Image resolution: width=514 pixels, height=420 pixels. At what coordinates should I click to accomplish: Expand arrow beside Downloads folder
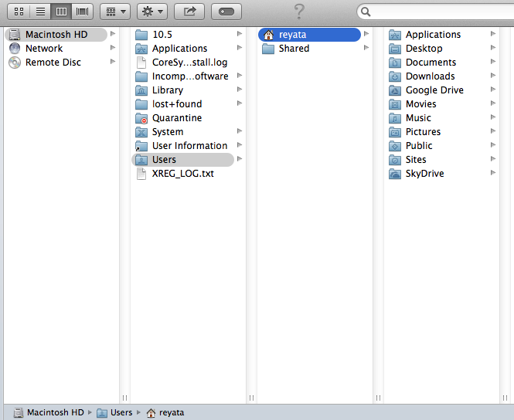[x=493, y=76]
